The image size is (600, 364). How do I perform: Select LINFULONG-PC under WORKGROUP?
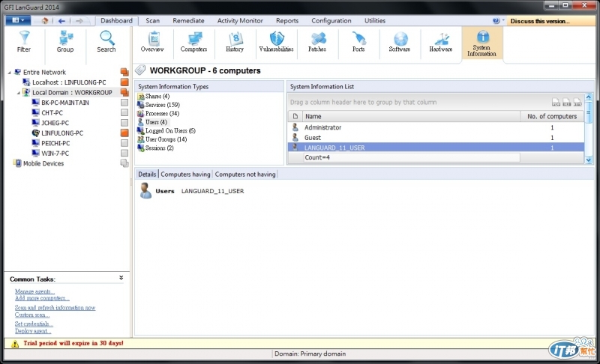point(62,133)
